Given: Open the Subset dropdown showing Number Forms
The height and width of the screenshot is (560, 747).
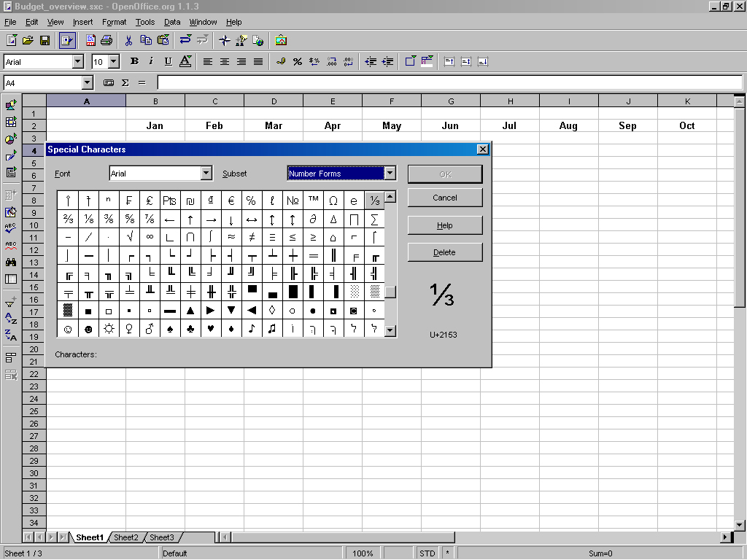Looking at the screenshot, I should point(390,174).
